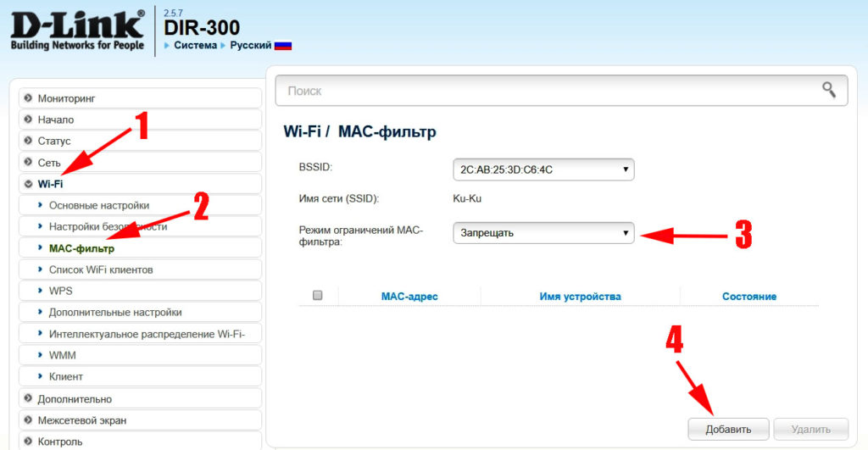Open the Сеть menu section
Image resolution: width=868 pixels, height=450 pixels.
pyautogui.click(x=140, y=162)
